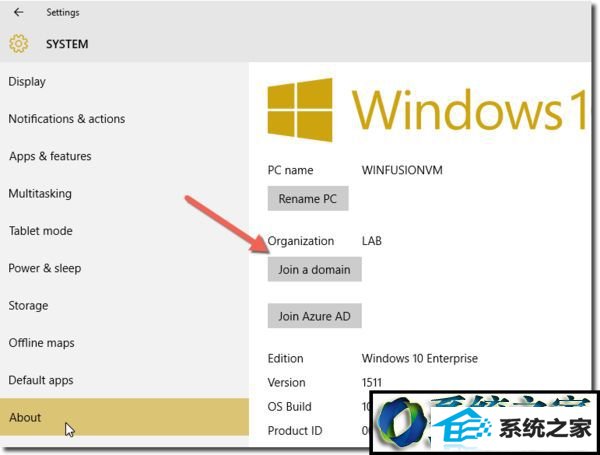
Task: Open Notifications & actions settings
Action: pyautogui.click(x=124, y=119)
